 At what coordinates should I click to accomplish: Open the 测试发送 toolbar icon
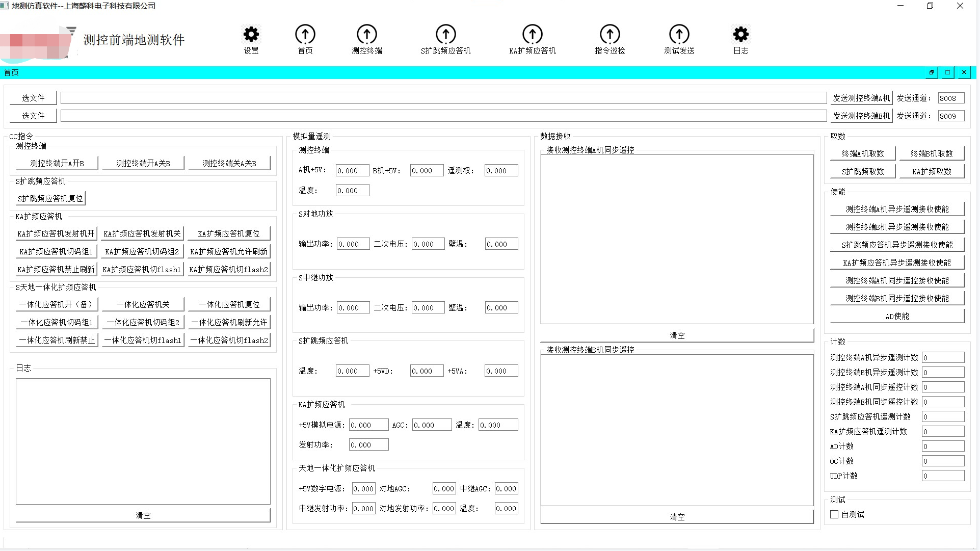(x=679, y=35)
